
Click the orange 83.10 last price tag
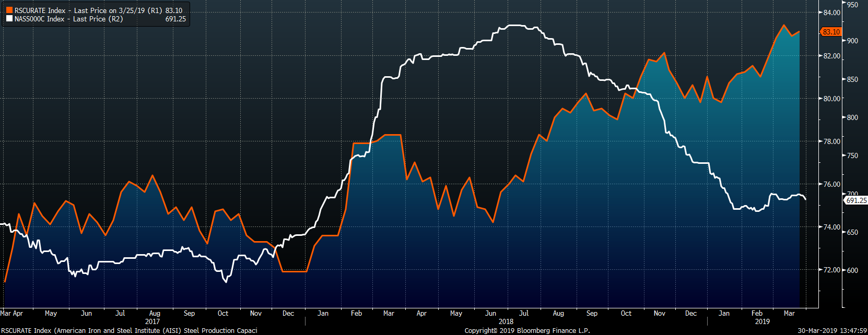[x=830, y=32]
